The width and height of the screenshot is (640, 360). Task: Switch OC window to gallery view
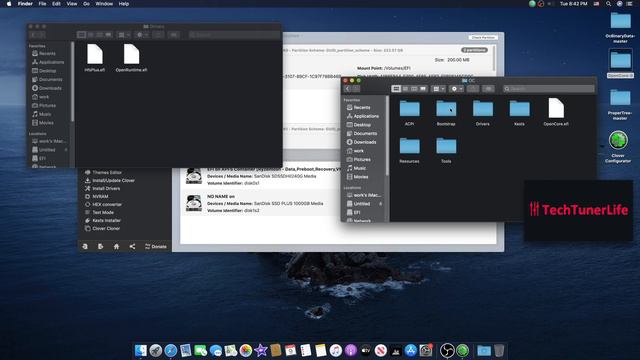coord(423,89)
